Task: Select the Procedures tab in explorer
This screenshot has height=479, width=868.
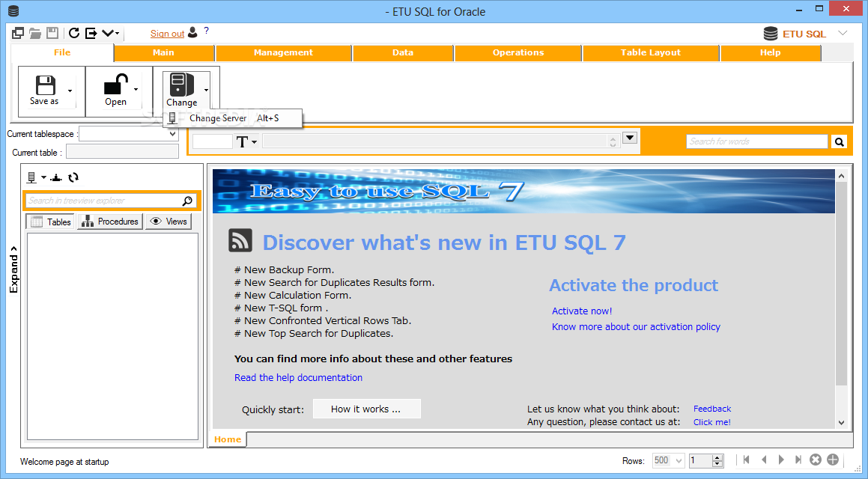Action: 110,222
